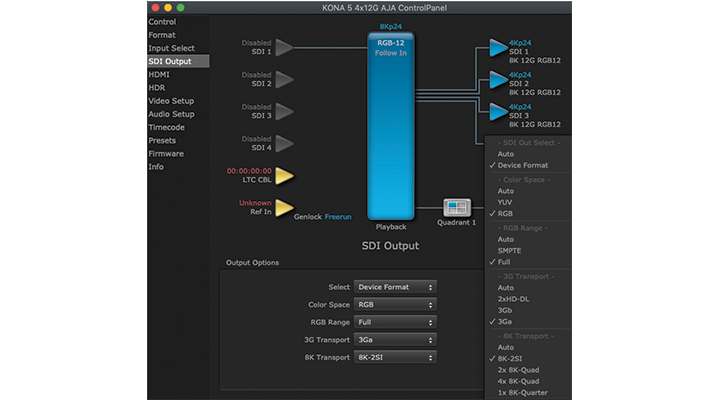Expand the 8K Transport dropdown

point(395,357)
